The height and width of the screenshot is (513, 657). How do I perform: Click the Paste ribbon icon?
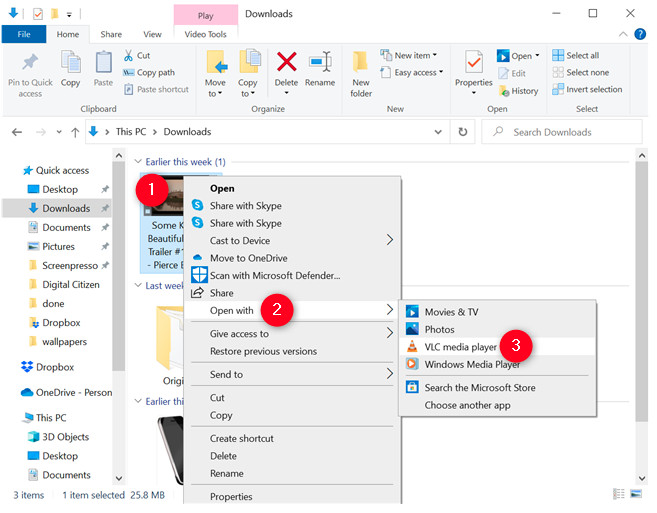tap(103, 62)
